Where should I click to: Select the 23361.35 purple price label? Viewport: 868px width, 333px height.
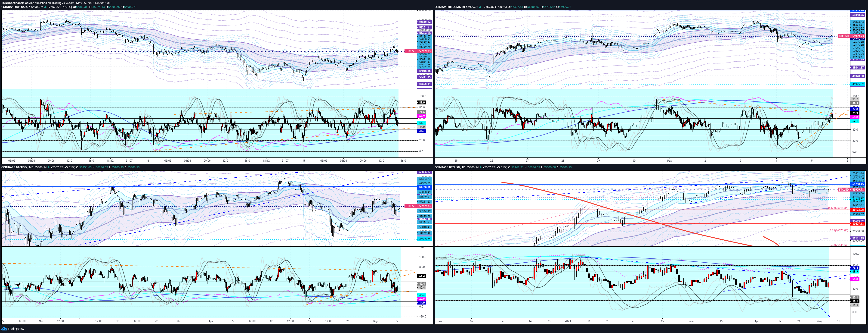[x=858, y=239]
